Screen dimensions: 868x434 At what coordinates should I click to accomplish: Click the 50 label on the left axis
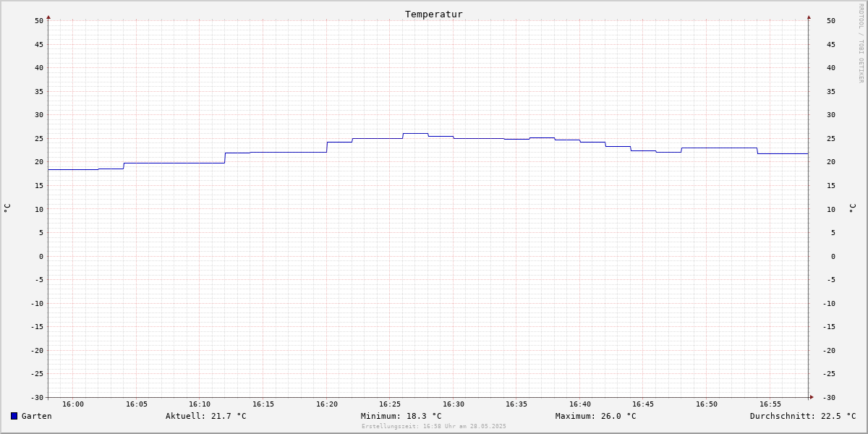click(x=39, y=20)
